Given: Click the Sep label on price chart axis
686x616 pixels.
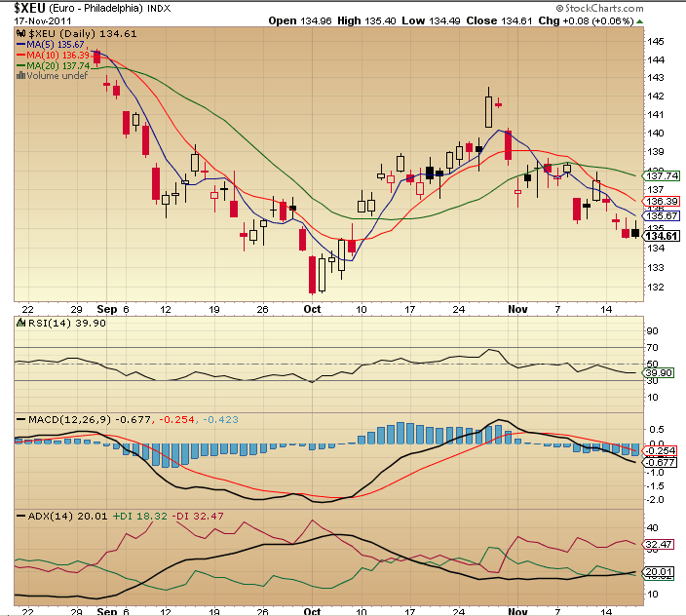Looking at the screenshot, I should [107, 309].
